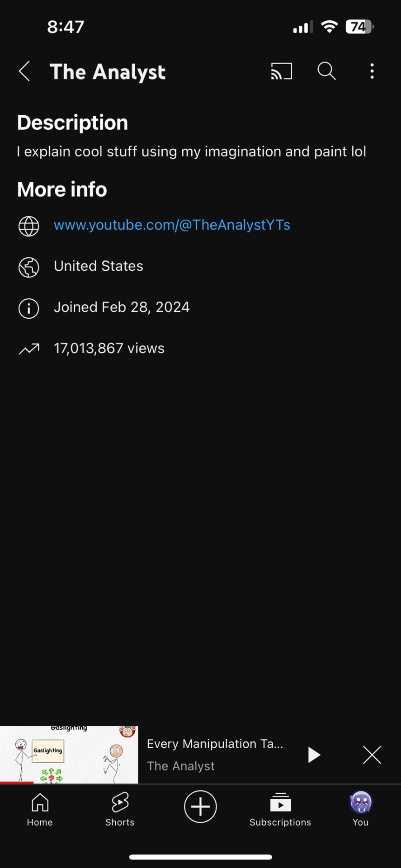Tap the trending arrow icon beside views
Viewport: 401px width, 868px height.
pos(29,349)
